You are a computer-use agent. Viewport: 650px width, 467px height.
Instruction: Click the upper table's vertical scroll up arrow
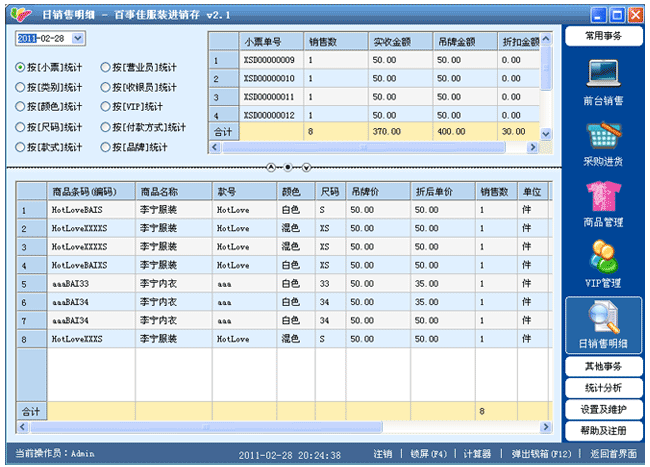click(x=546, y=39)
